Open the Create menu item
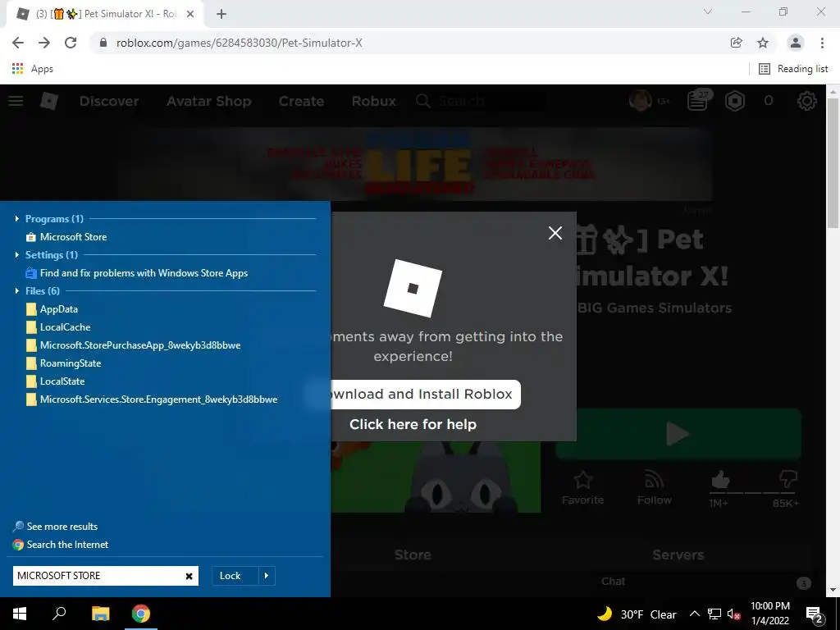Image resolution: width=840 pixels, height=630 pixels. pos(301,101)
